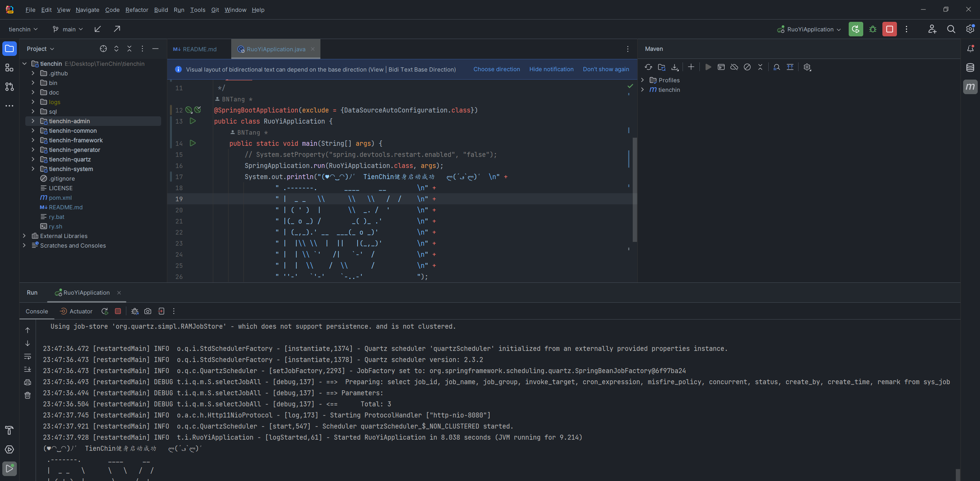
Task: Open Build hammer tool window
Action: (10, 430)
